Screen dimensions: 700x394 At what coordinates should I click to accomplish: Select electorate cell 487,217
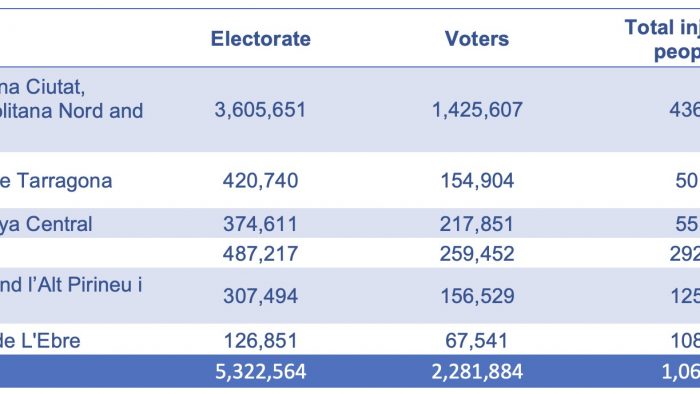[261, 254]
